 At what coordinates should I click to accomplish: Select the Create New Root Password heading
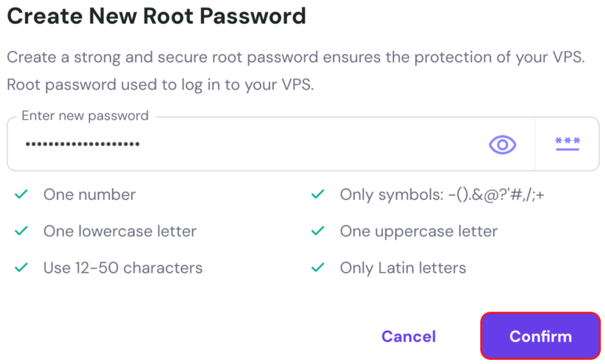click(156, 16)
